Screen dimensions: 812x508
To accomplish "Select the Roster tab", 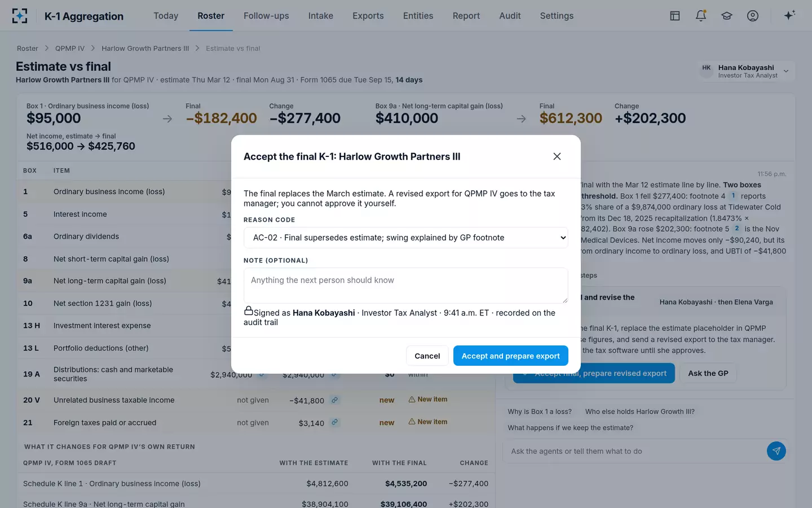I will point(211,16).
